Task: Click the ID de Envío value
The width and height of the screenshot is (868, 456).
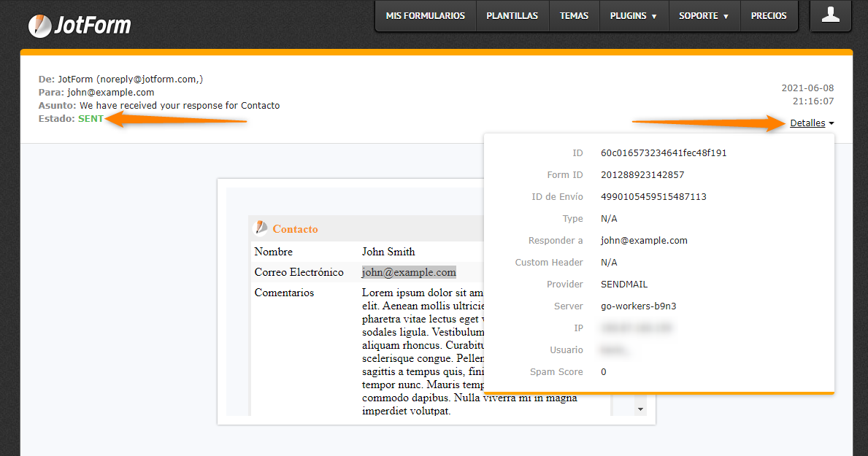Action: (653, 197)
